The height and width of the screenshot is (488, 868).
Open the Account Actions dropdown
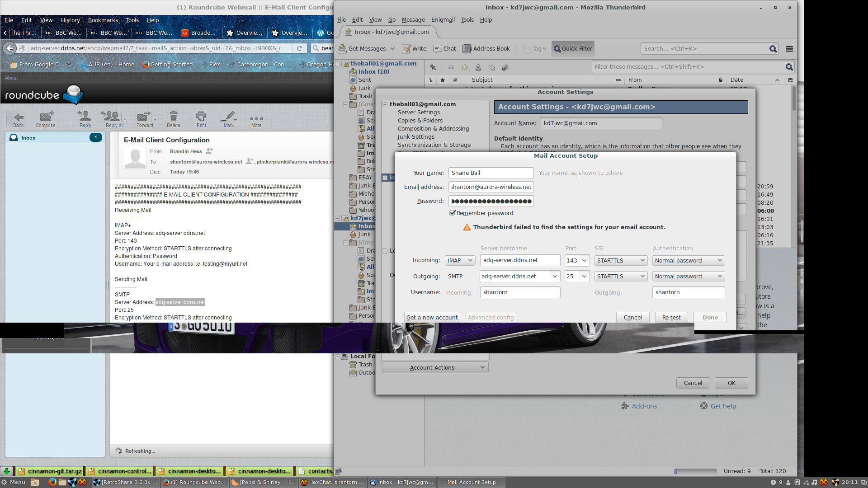click(435, 368)
